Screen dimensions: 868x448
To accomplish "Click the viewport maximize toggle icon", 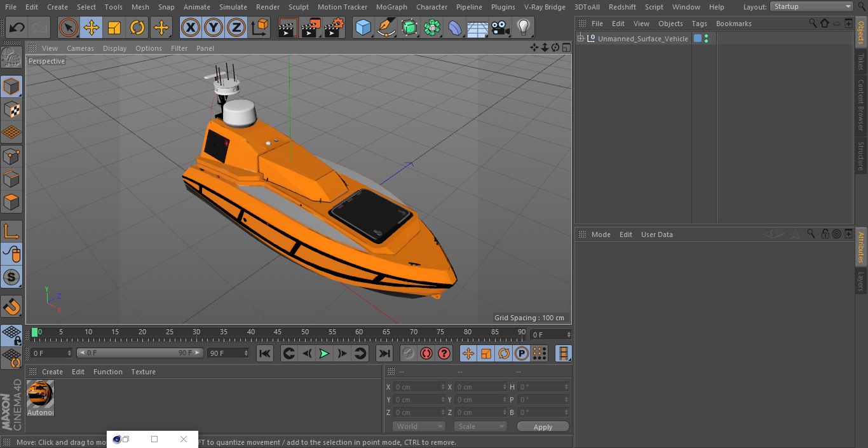I will tap(566, 48).
